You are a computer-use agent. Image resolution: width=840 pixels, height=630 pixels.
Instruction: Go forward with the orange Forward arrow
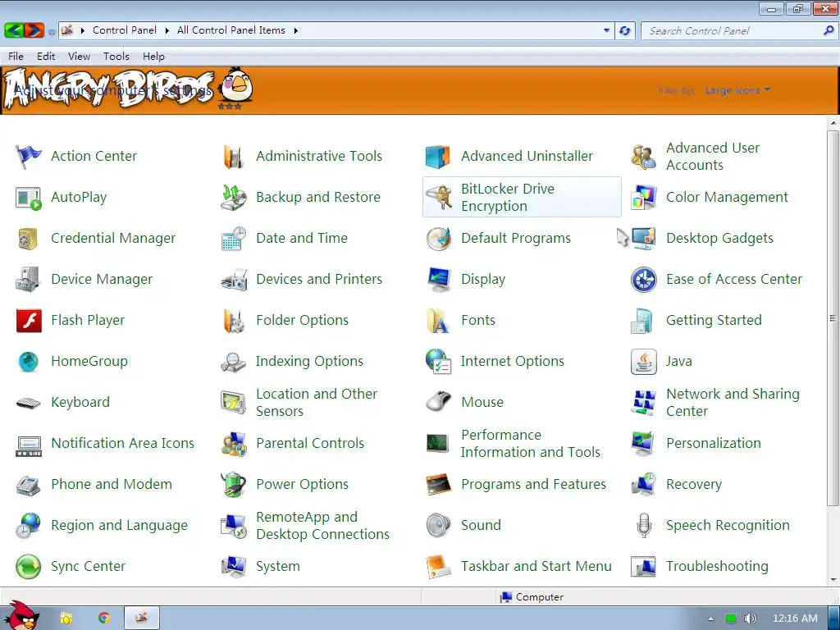[x=34, y=30]
